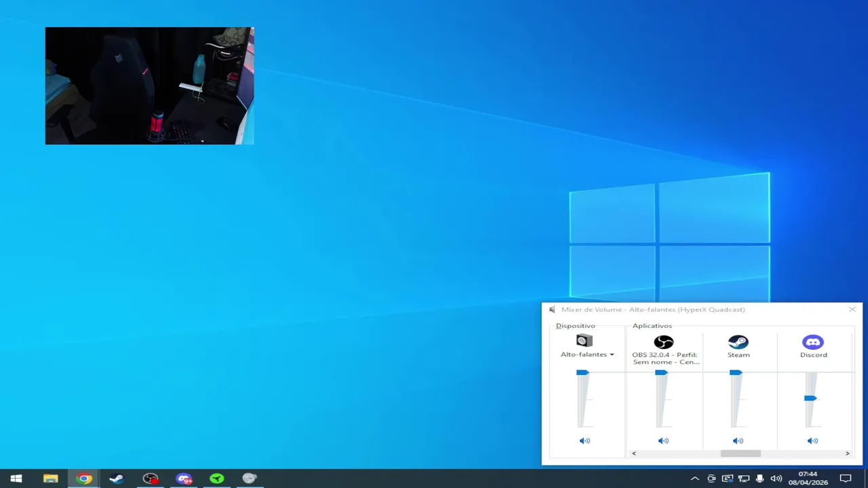The width and height of the screenshot is (868, 488).
Task: Open Steam from the taskbar
Action: pos(117,479)
